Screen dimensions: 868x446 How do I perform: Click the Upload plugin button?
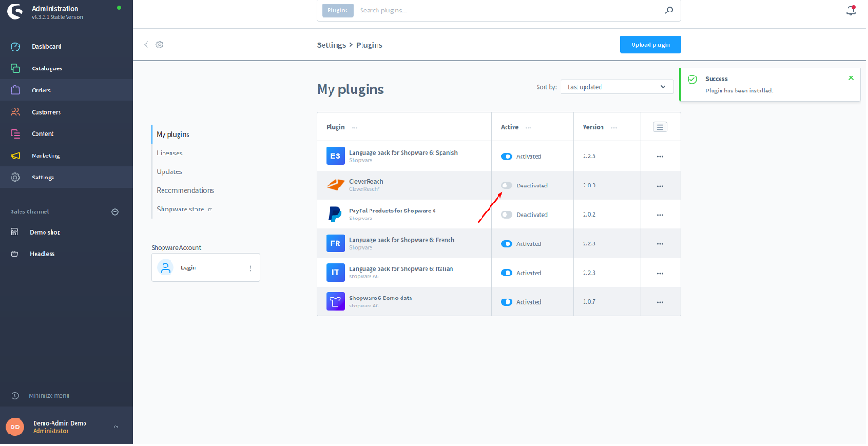coord(649,44)
